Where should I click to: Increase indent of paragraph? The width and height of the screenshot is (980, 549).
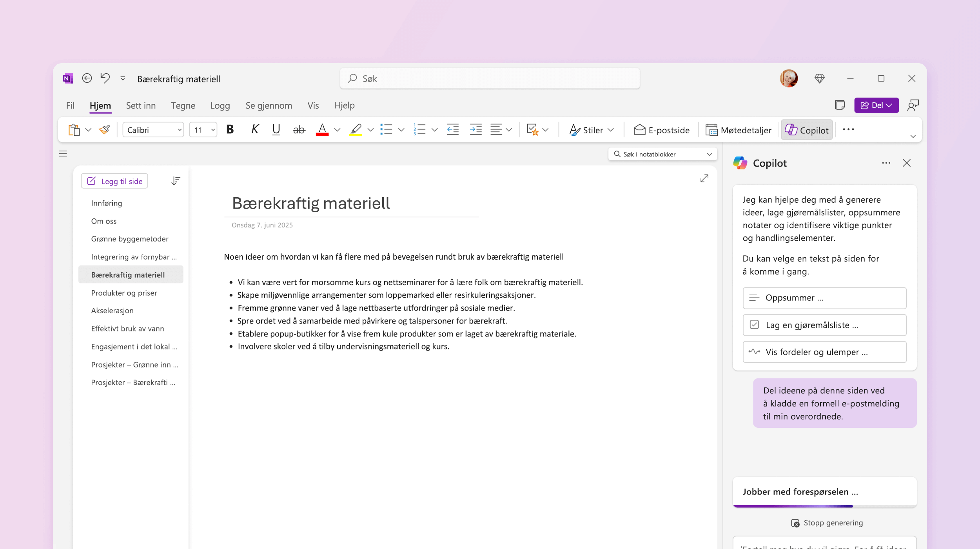(x=475, y=129)
